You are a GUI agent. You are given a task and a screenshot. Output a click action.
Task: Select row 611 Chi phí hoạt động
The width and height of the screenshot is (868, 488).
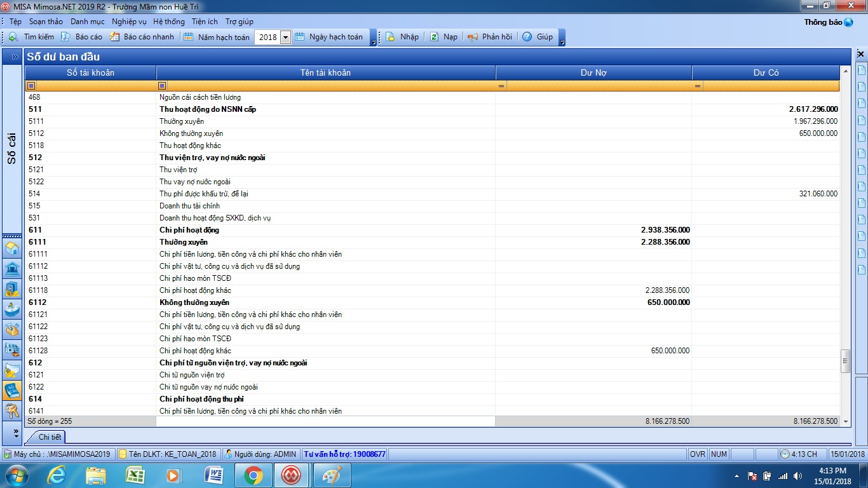point(433,230)
